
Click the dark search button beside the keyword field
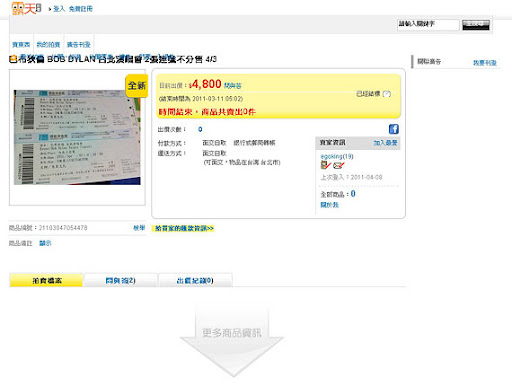pos(476,25)
